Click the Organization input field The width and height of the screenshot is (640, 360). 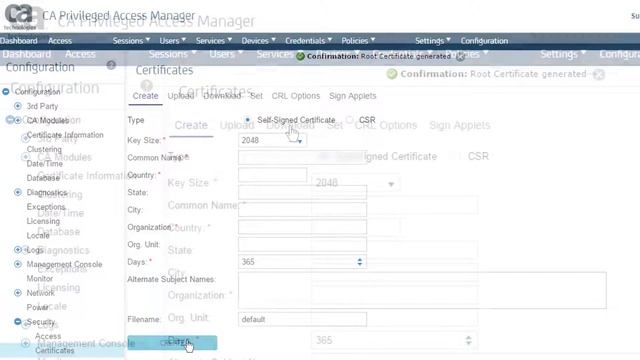click(x=302, y=227)
